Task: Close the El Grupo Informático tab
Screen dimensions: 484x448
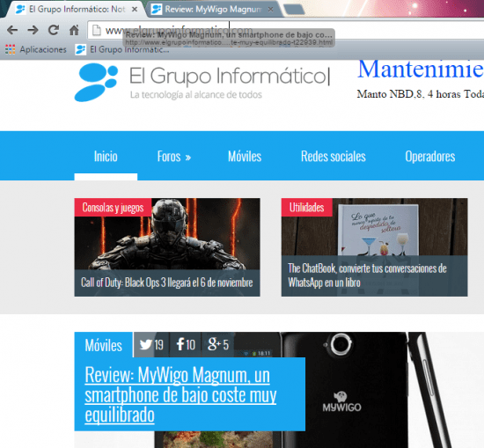Action: 135,10
